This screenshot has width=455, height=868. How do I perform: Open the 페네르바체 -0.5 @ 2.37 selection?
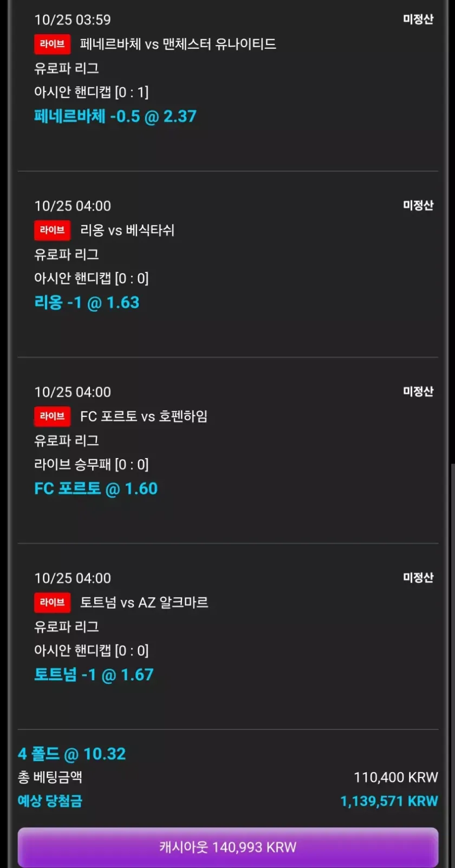tap(115, 116)
